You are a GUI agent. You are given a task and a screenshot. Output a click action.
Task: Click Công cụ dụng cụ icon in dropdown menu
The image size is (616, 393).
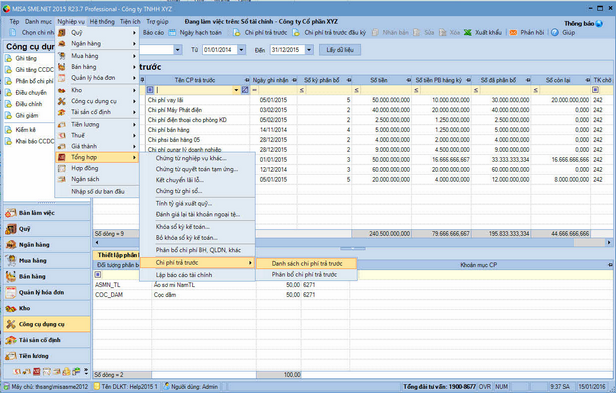62,101
